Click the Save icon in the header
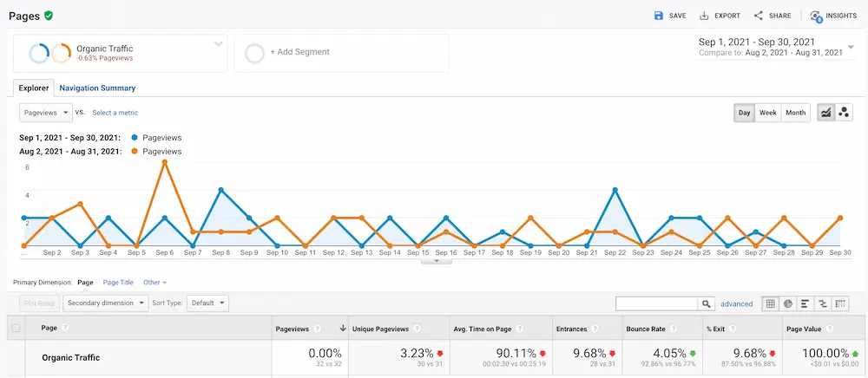The height and width of the screenshot is (378, 868). [659, 16]
